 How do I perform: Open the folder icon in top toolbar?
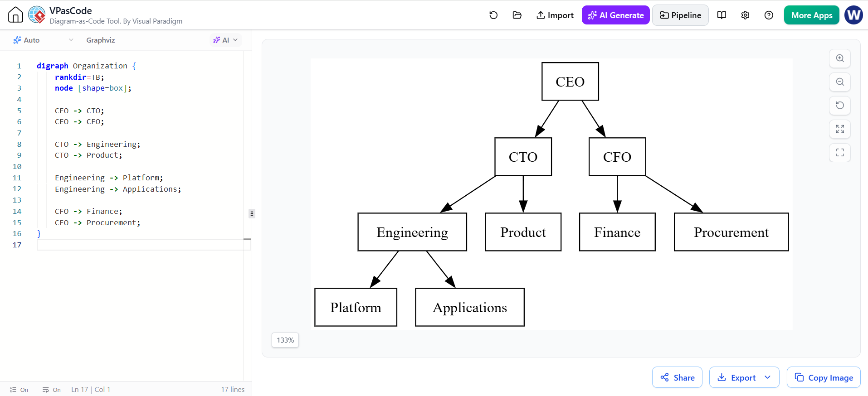coord(517,15)
